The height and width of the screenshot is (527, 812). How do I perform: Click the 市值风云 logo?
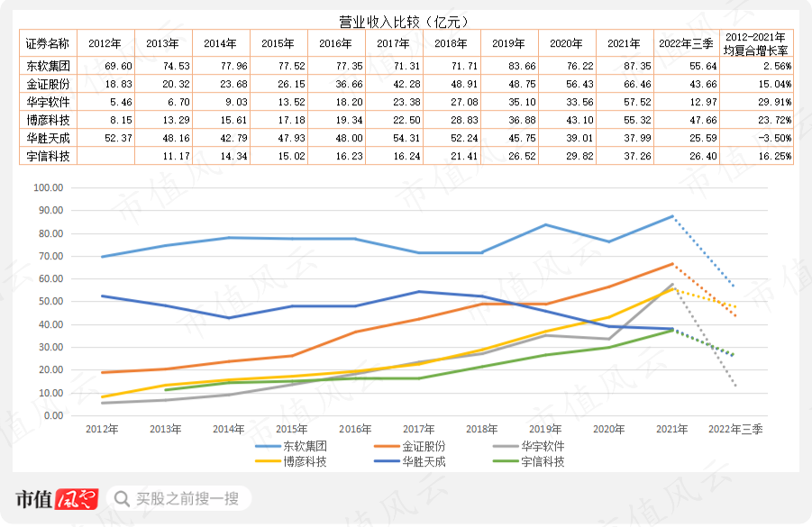[57, 500]
